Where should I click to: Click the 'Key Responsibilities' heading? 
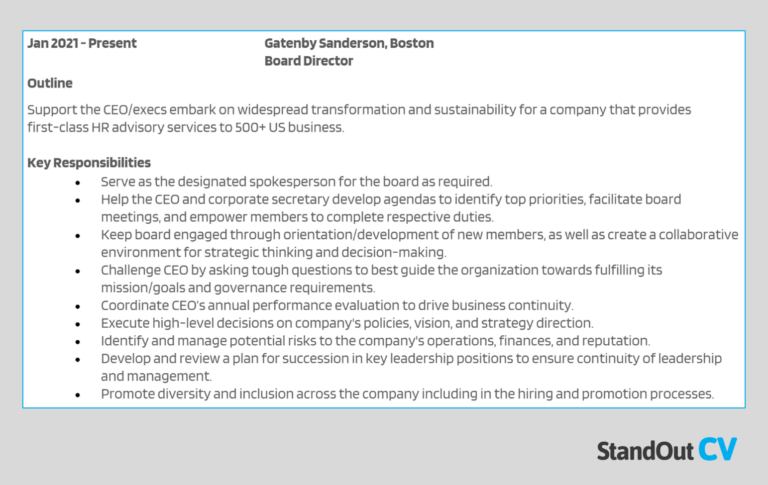click(89, 162)
